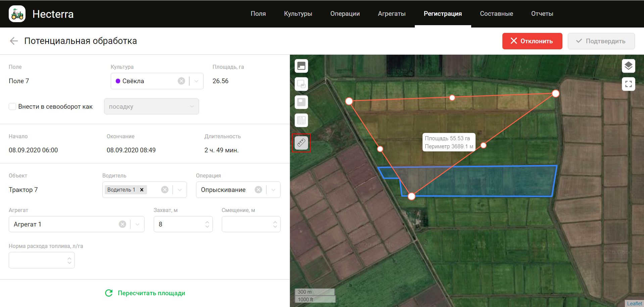Click the field polygon icon on map toolbar

301,102
